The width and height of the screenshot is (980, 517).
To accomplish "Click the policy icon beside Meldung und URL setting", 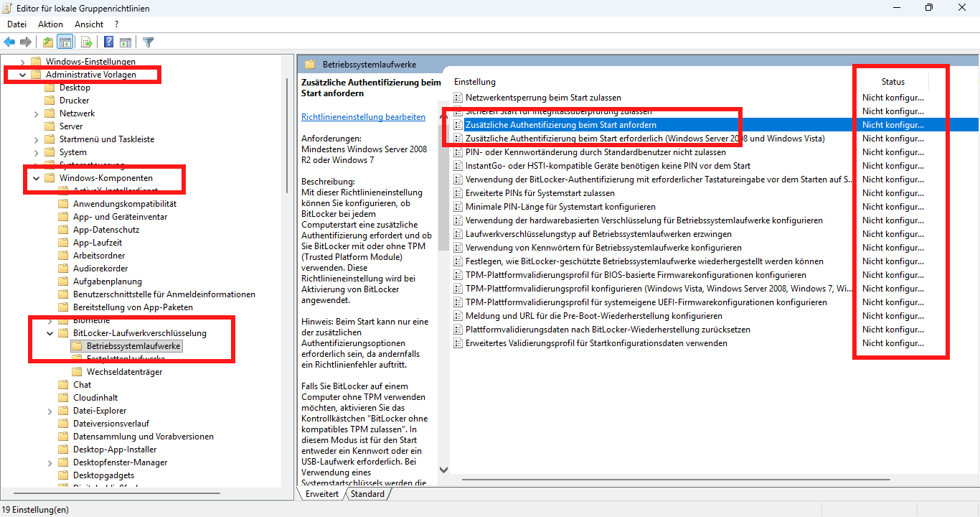I will (x=458, y=315).
